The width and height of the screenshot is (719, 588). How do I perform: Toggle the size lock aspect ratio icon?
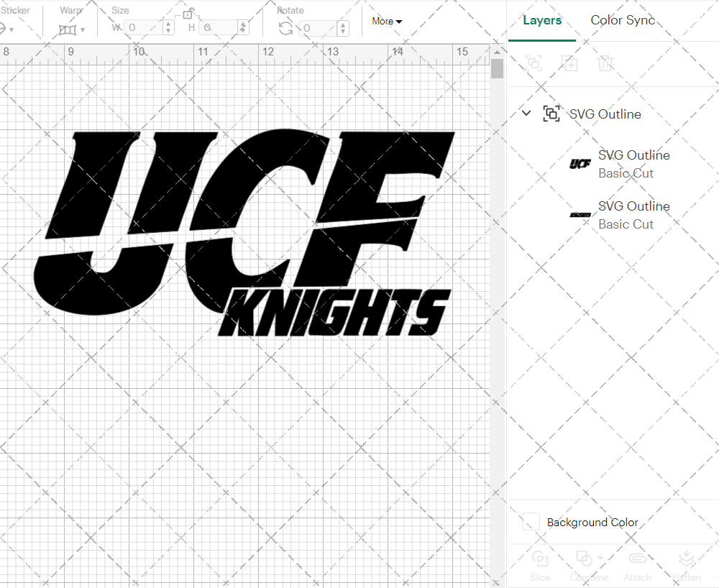(x=188, y=12)
